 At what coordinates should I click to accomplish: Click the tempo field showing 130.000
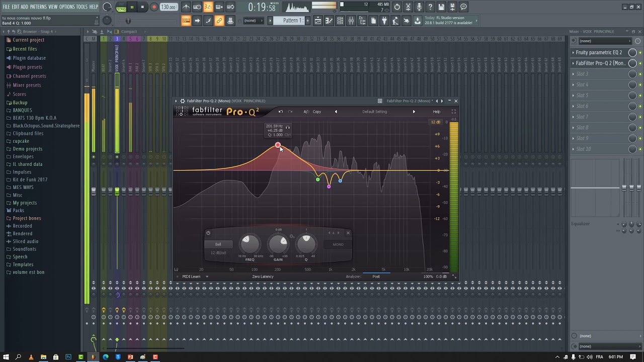(169, 8)
